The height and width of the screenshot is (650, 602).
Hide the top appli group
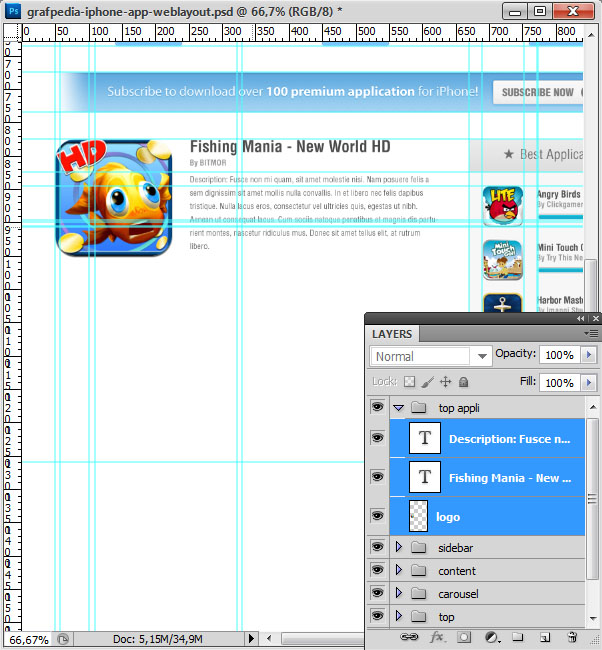pos(377,407)
